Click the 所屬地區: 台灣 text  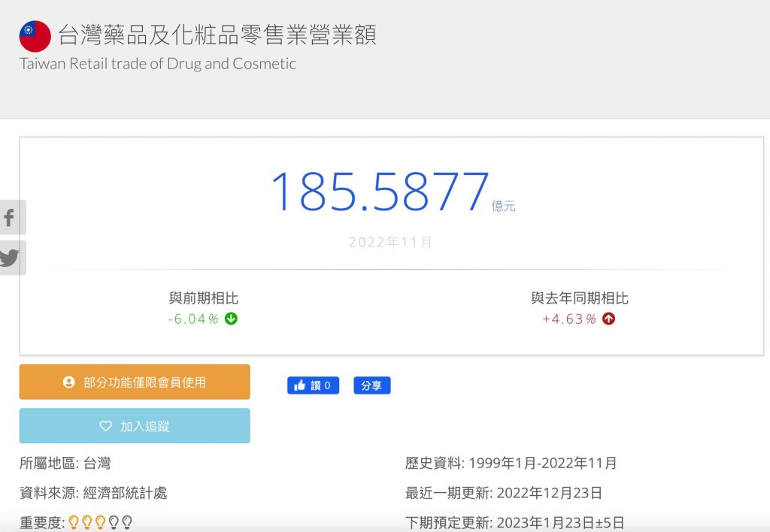pos(65,463)
